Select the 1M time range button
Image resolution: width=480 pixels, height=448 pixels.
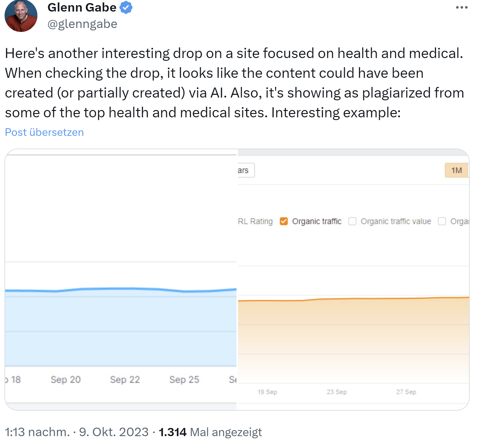pos(456,170)
